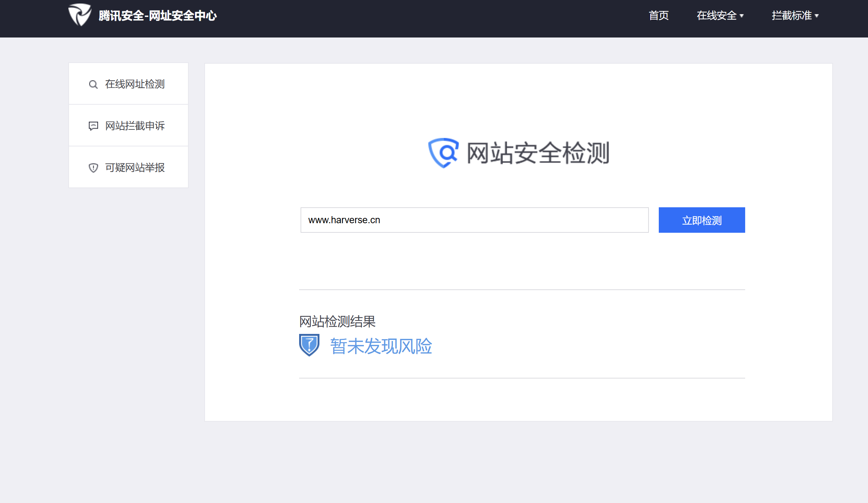Click the Tencent Security shield logo

pos(80,15)
